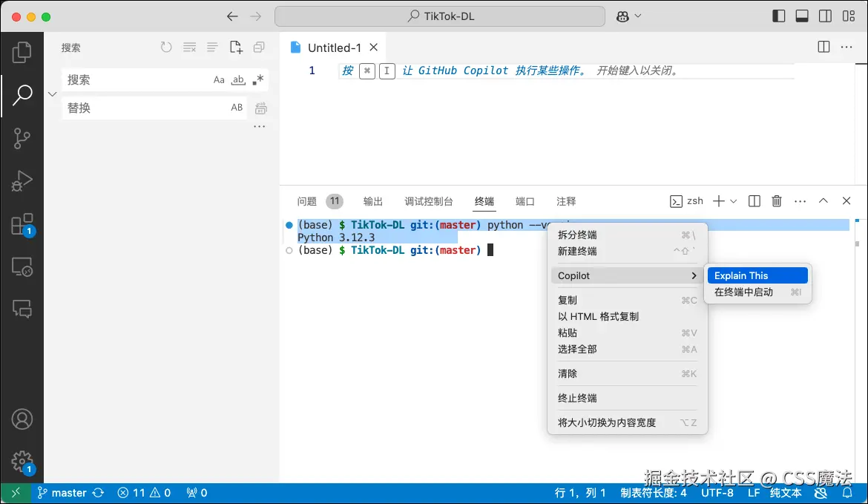Choose 清除 from context menu
This screenshot has width=868, height=504.
click(x=627, y=374)
